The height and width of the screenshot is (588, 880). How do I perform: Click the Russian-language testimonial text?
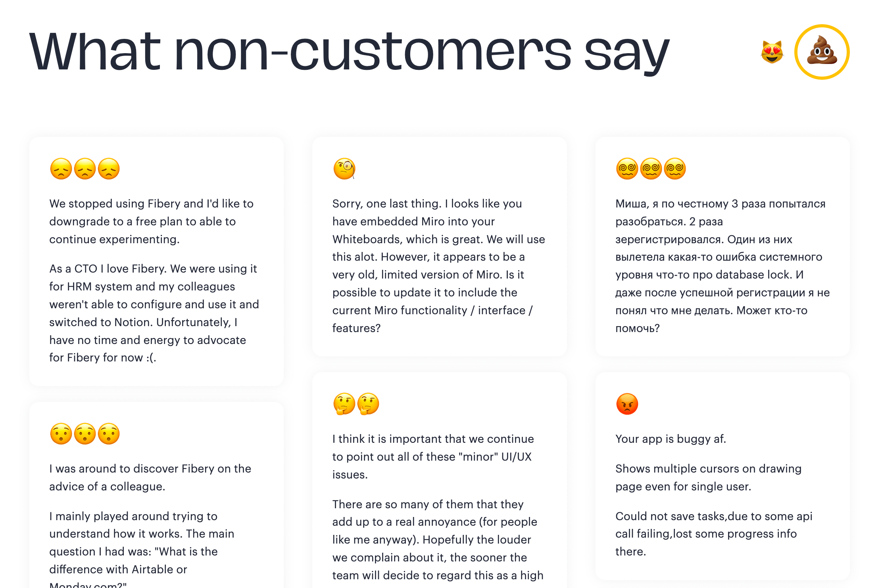[x=722, y=266]
